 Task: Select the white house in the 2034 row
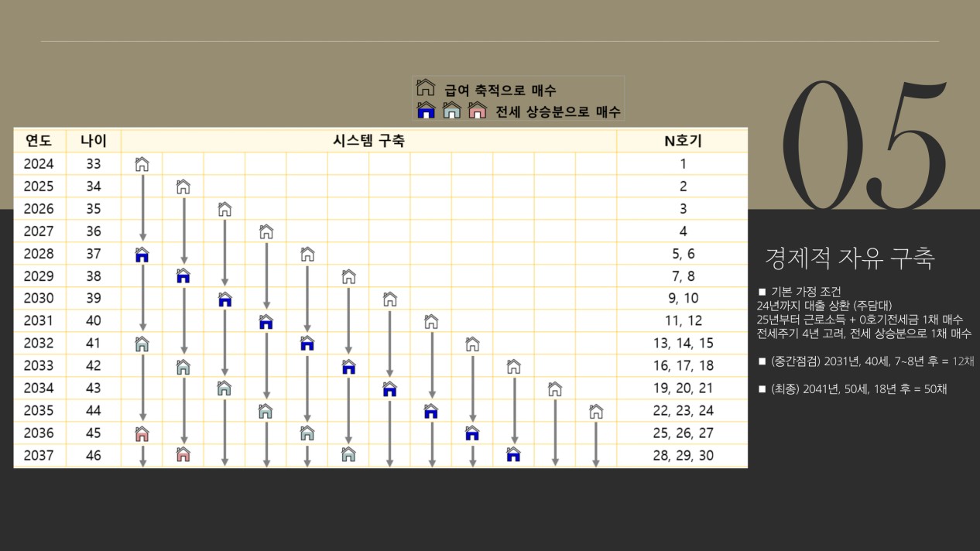point(554,388)
